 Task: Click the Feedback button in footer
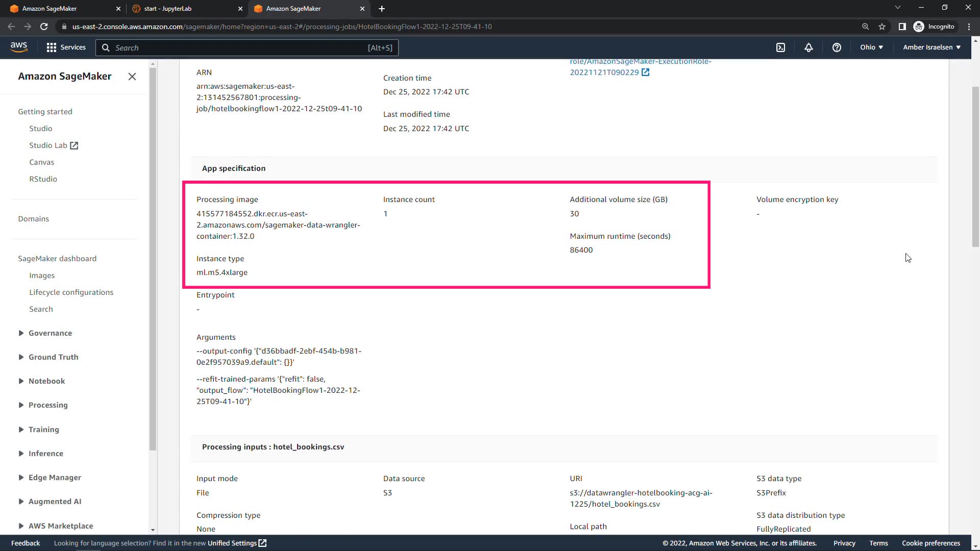[x=26, y=543]
